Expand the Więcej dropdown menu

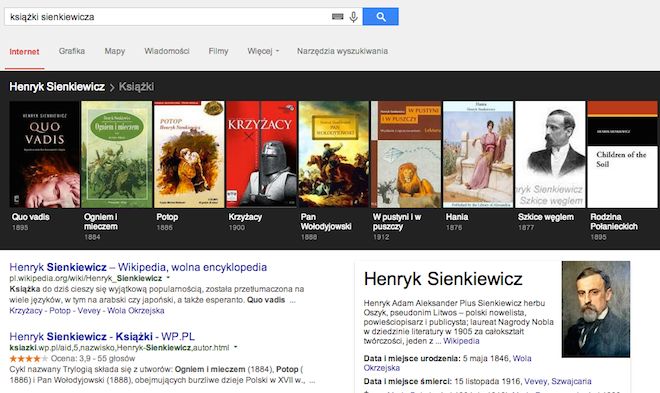point(263,51)
